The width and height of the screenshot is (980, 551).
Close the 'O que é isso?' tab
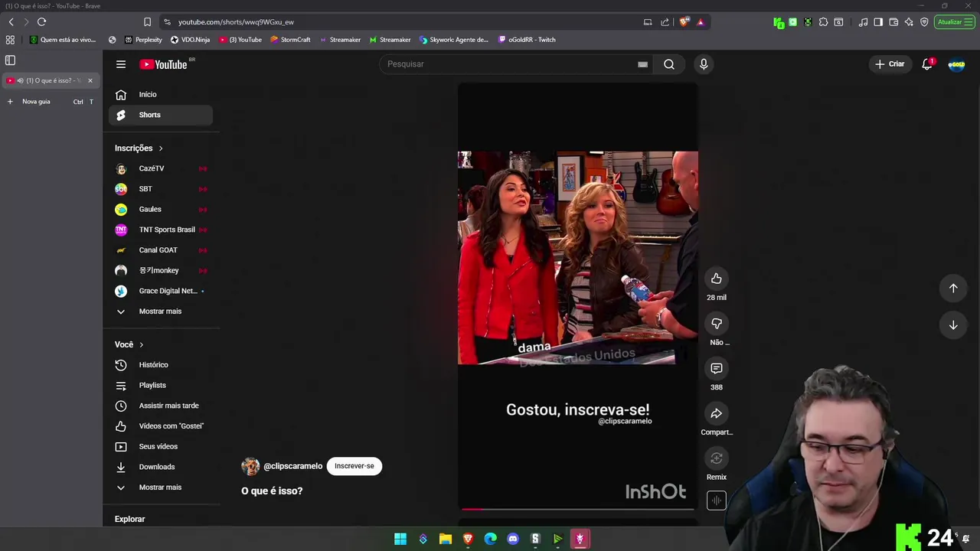(90, 80)
